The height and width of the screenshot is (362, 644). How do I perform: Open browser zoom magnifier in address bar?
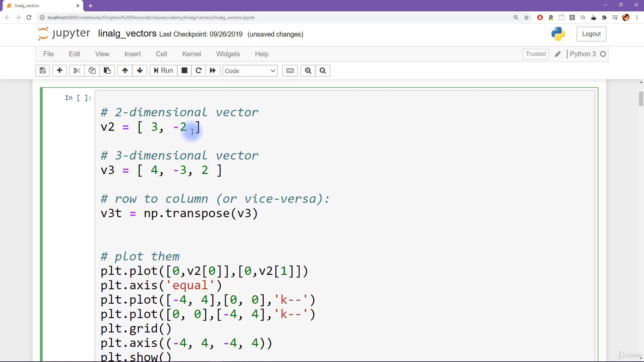click(516, 17)
